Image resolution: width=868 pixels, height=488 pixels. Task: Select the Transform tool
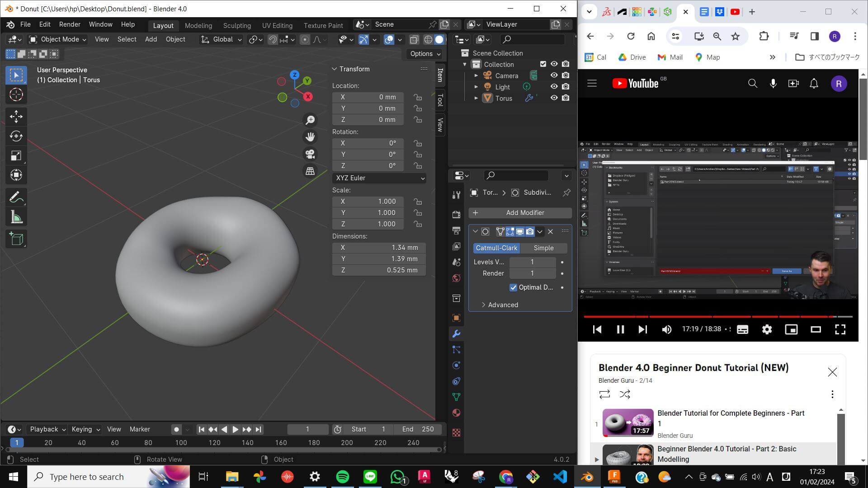point(16,175)
